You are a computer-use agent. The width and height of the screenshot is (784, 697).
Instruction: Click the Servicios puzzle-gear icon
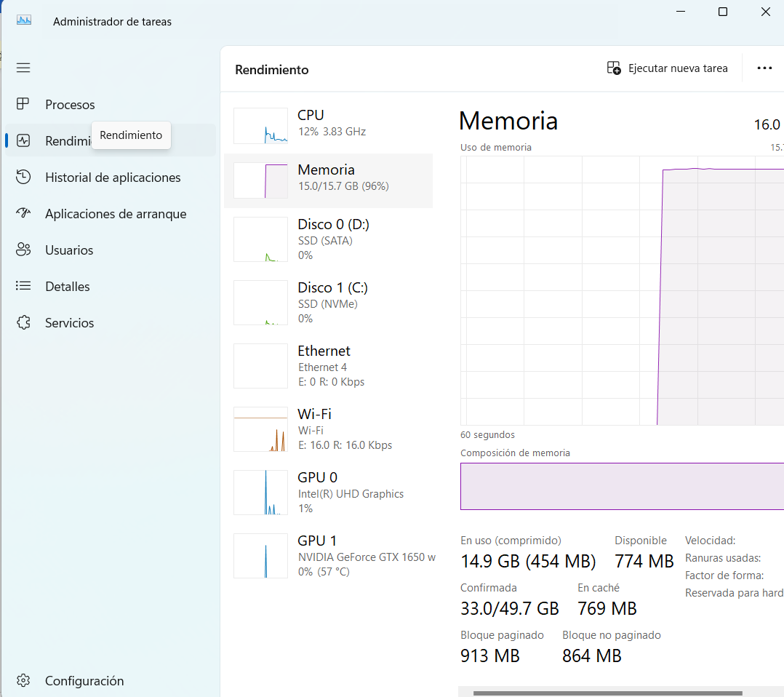[x=23, y=322]
